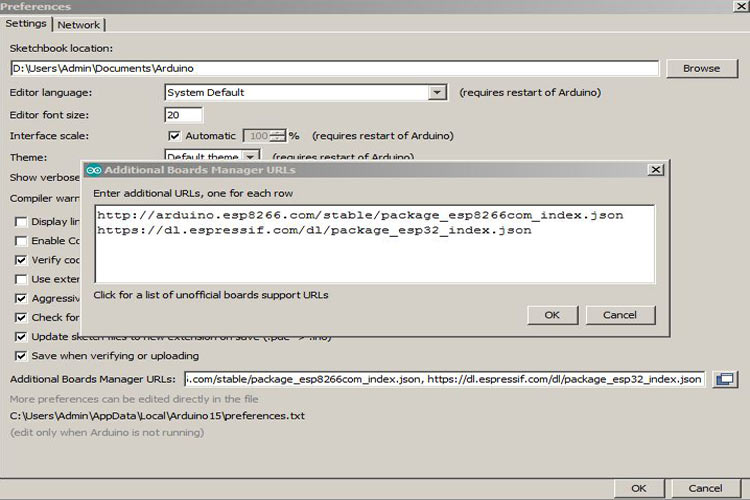Open the Editor language dropdown

tap(436, 92)
